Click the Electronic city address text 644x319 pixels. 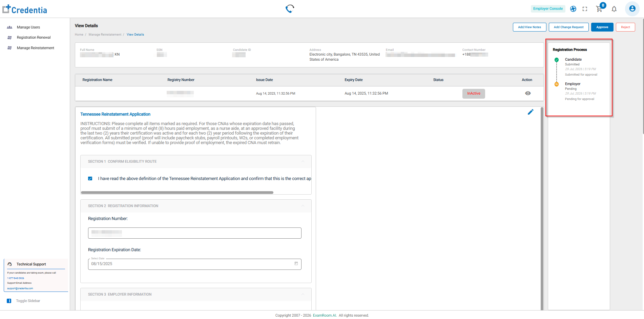(x=345, y=57)
